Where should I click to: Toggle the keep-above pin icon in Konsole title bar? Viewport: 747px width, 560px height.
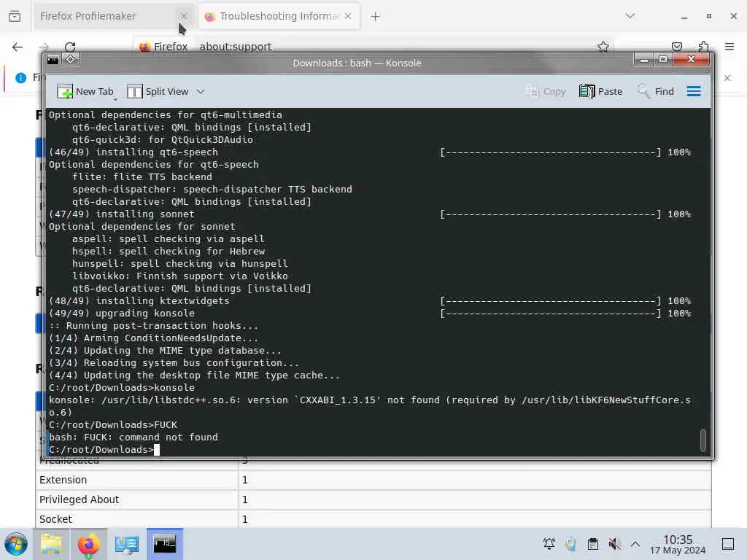pyautogui.click(x=71, y=60)
